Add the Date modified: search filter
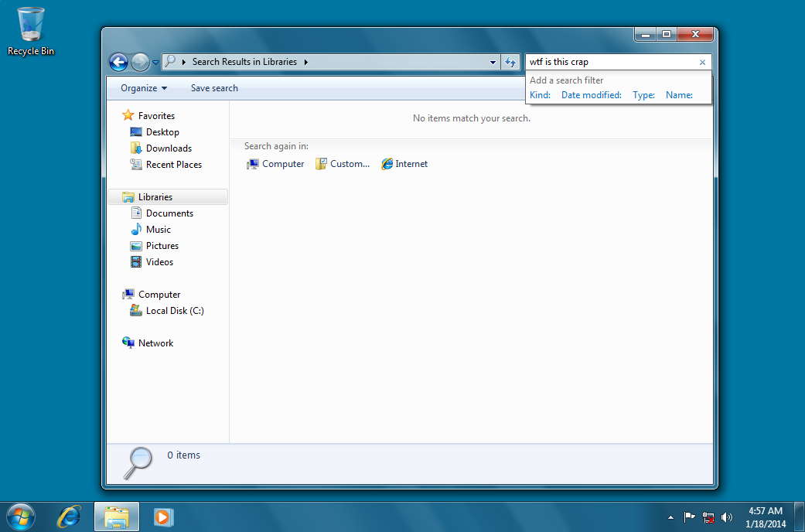This screenshot has width=805, height=532. tap(592, 95)
